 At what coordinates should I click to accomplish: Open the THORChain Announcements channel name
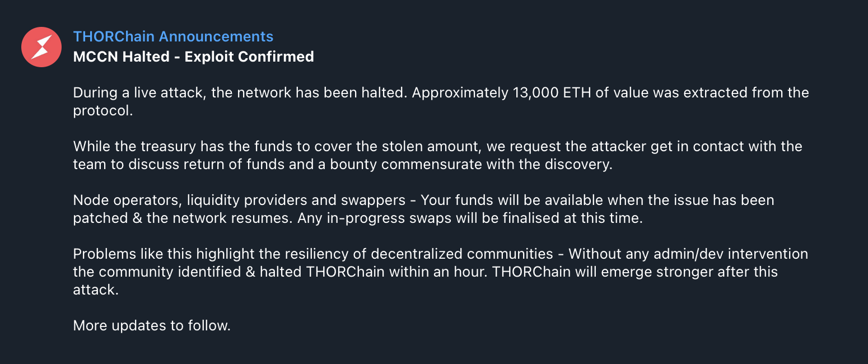click(173, 36)
